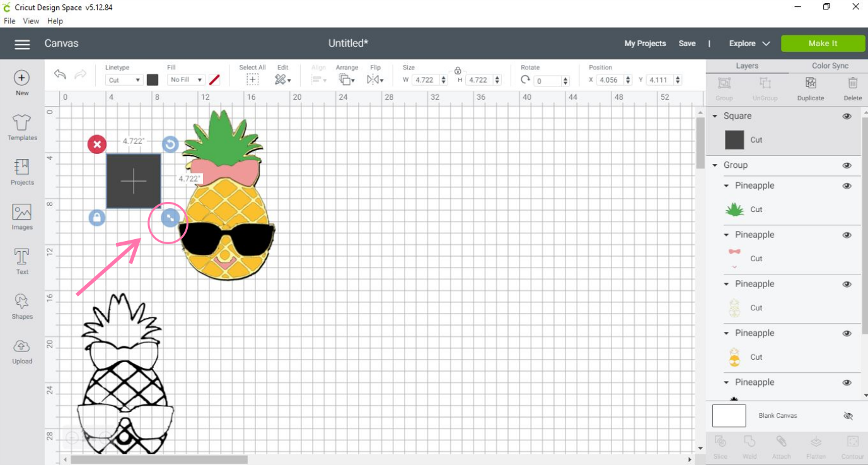Hide the Square layer using eye icon
The height and width of the screenshot is (465, 868).
847,116
